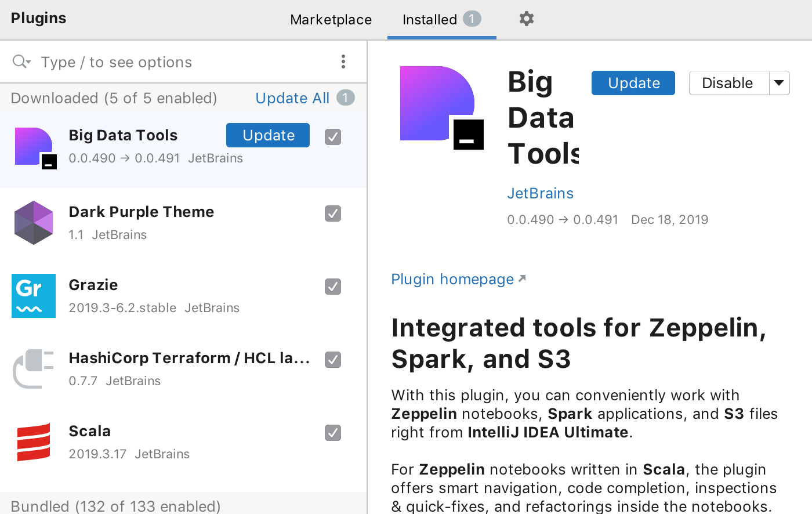Click Scala version 2019.3.17 text
Image resolution: width=812 pixels, height=514 pixels.
97,454
